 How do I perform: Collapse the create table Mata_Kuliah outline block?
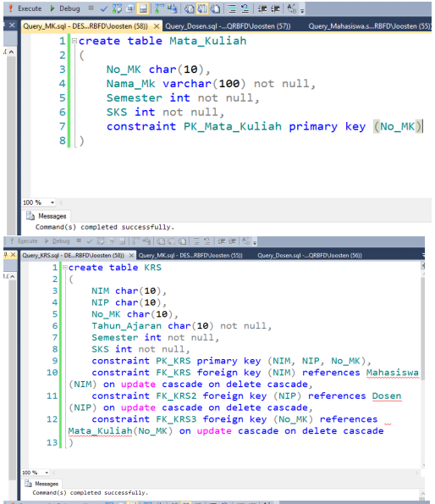(x=74, y=41)
